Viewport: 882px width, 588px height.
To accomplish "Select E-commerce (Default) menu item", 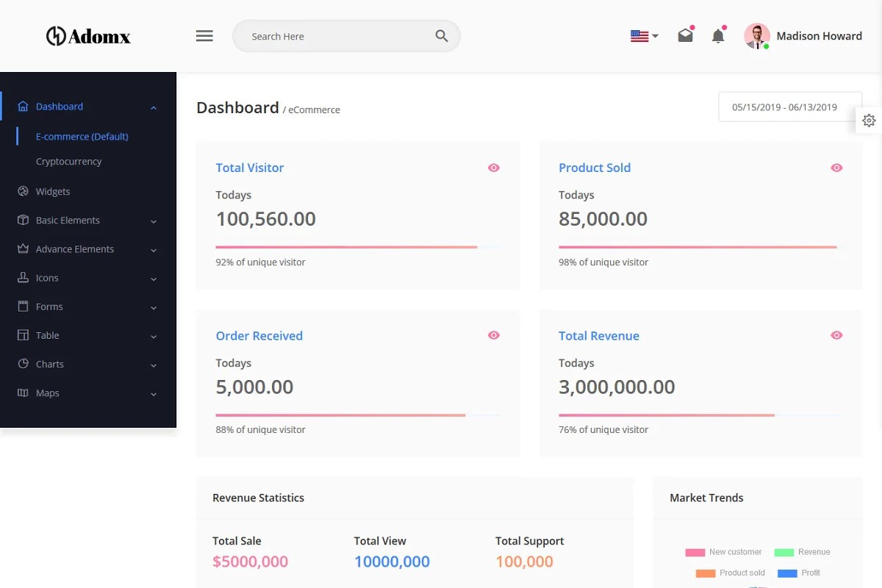I will pyautogui.click(x=82, y=137).
